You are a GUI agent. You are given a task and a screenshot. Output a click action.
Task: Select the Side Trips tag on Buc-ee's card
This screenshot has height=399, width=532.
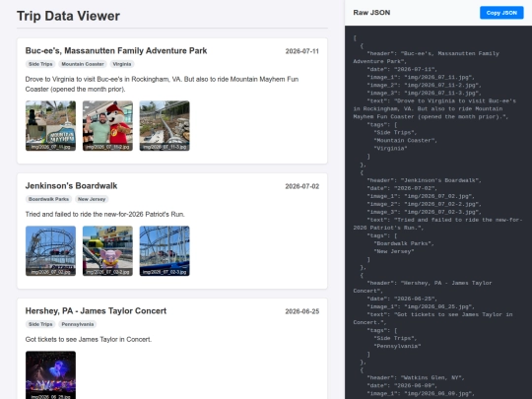(x=40, y=64)
